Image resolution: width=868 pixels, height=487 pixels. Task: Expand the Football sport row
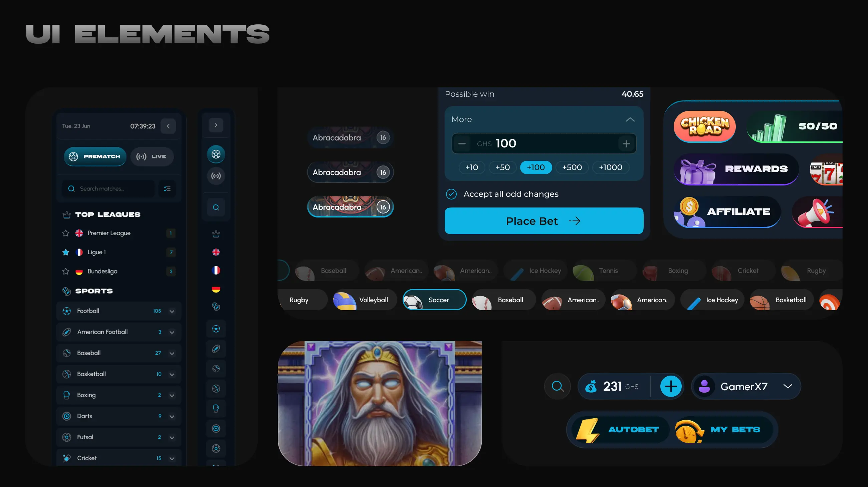point(119,311)
